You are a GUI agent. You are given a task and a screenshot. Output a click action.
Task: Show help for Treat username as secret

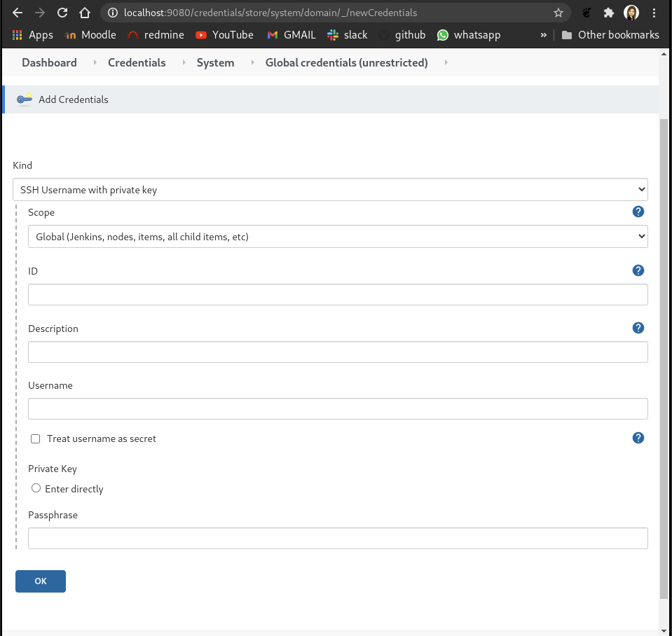coord(638,438)
